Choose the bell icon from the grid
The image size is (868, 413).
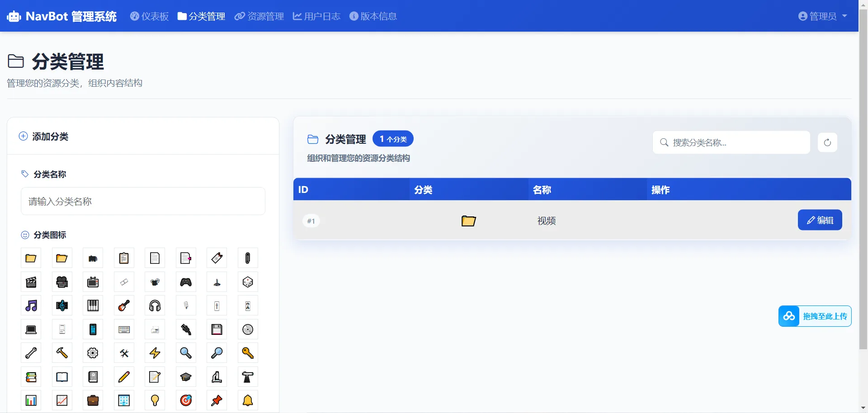(x=247, y=400)
